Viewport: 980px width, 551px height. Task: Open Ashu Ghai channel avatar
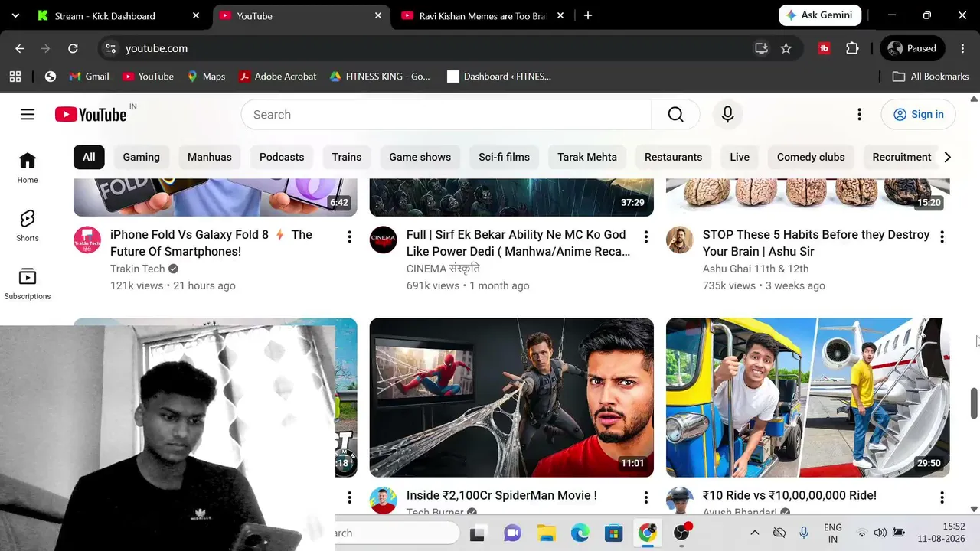[x=680, y=240]
